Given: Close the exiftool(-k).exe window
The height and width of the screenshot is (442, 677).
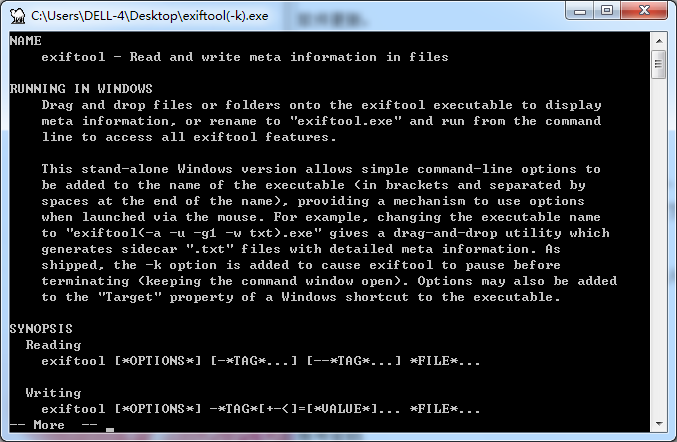Looking at the screenshot, I should tap(644, 11).
